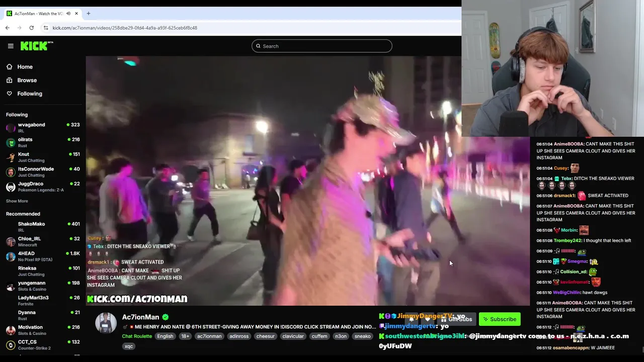Image resolution: width=644 pixels, height=362 pixels.
Task: Open LadyMari3n3 channel
Action: pos(43,301)
